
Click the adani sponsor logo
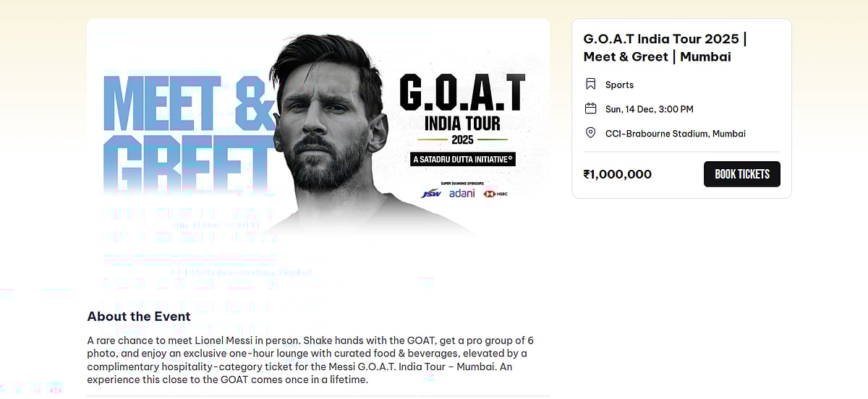tap(462, 193)
